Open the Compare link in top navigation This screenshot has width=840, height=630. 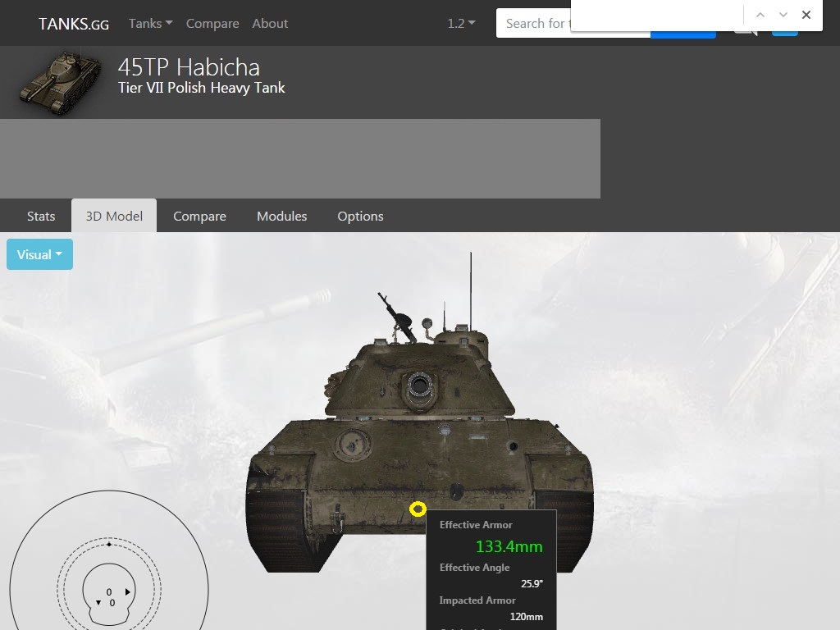pyautogui.click(x=212, y=24)
